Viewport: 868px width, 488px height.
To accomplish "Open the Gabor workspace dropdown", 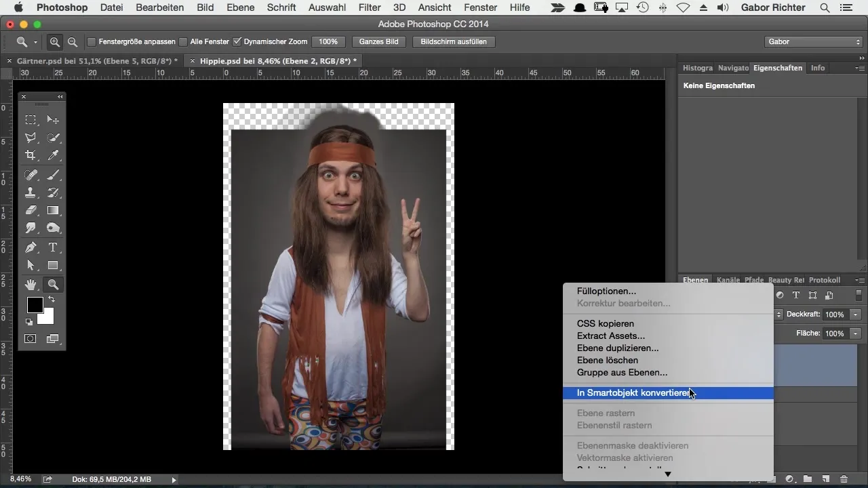I will click(812, 42).
